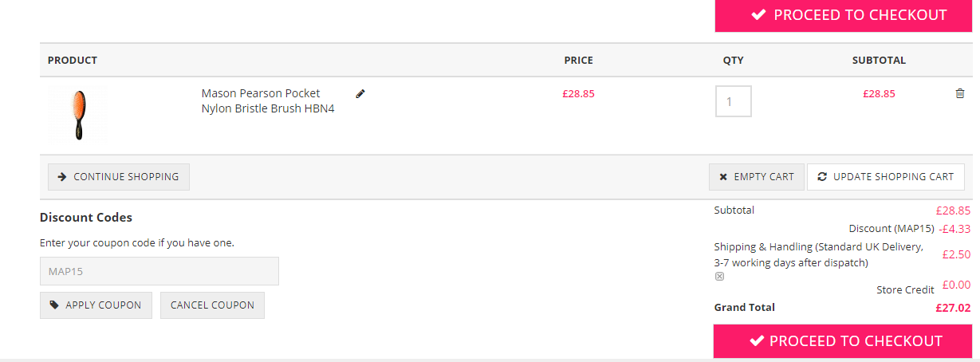
Task: Remove the item with the trash icon
Action: [x=960, y=93]
